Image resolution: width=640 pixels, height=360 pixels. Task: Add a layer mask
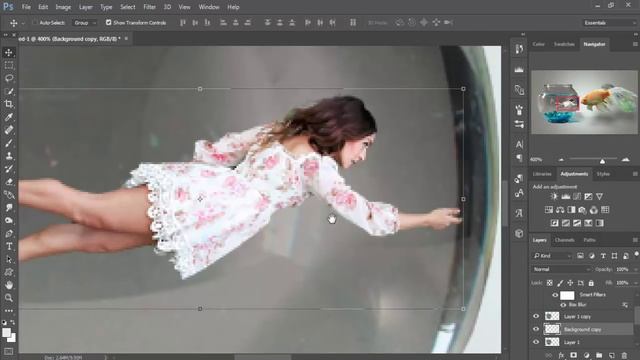(573, 356)
